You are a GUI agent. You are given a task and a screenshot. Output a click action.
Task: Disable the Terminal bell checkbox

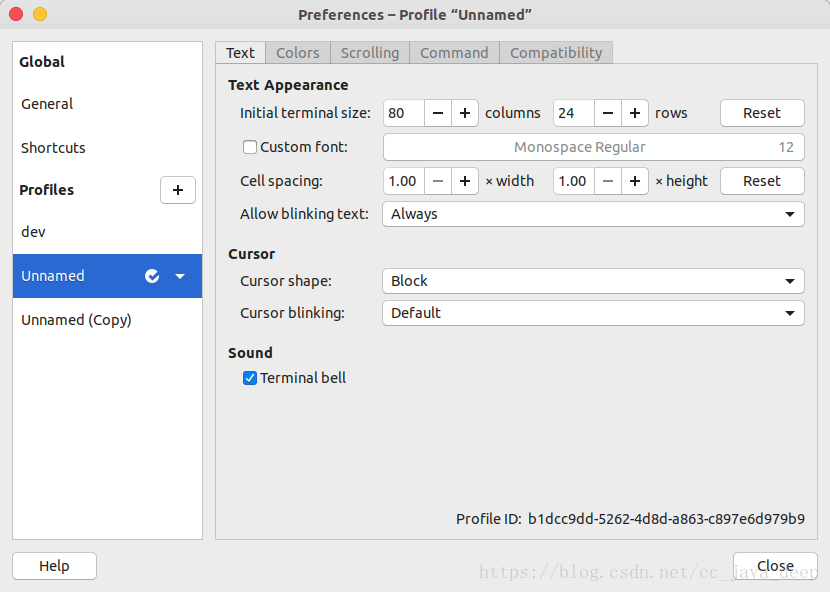point(250,378)
